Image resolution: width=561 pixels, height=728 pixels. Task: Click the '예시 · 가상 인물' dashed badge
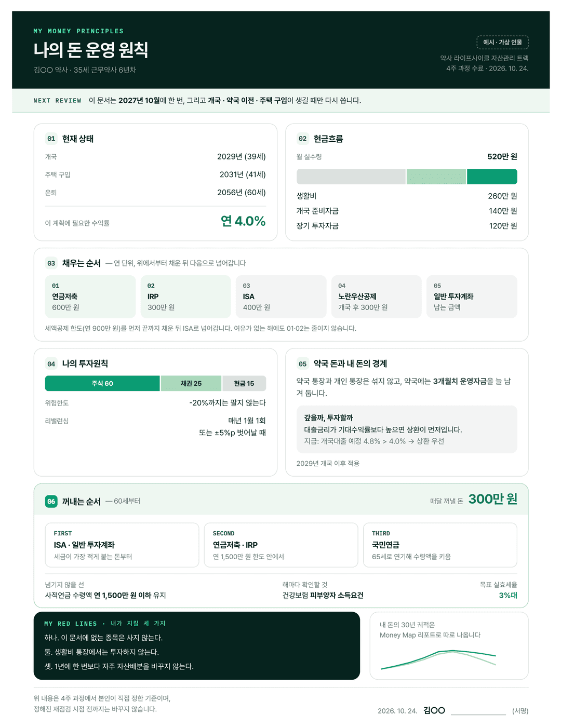(x=502, y=42)
